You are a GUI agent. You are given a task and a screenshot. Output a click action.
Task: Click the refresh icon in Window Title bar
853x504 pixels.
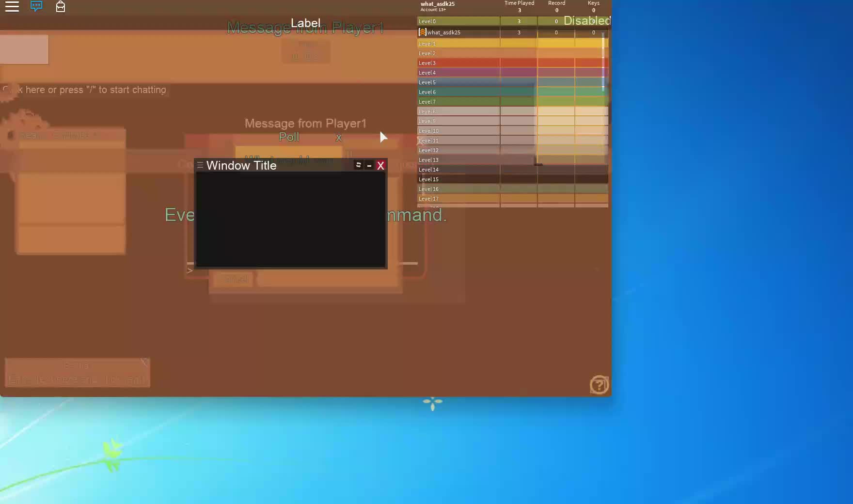[x=358, y=165]
